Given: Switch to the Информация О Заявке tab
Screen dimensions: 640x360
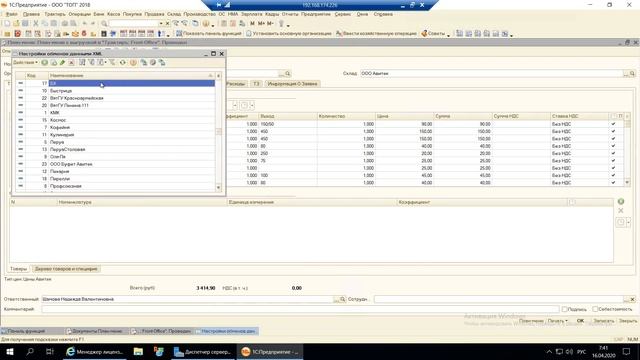Looking at the screenshot, I should click(292, 84).
